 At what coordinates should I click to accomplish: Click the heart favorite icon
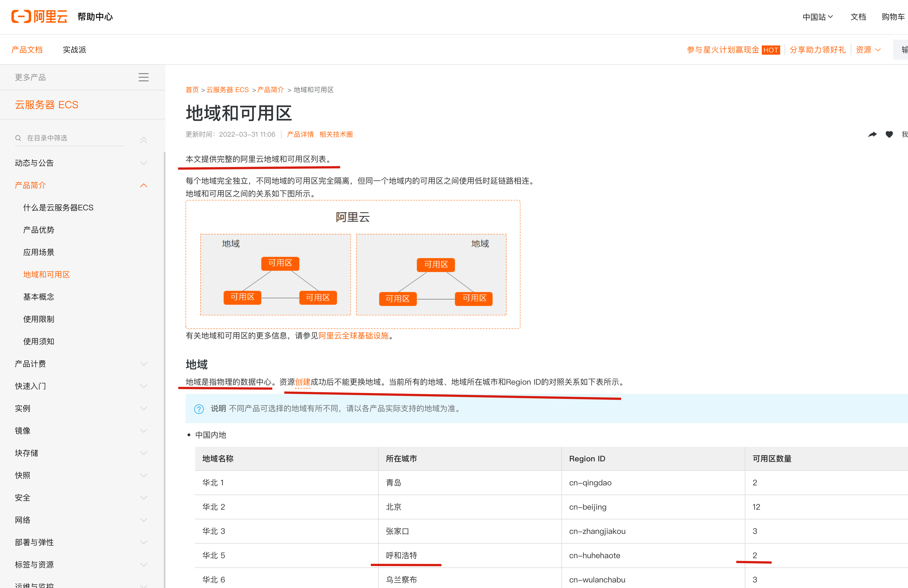click(889, 135)
